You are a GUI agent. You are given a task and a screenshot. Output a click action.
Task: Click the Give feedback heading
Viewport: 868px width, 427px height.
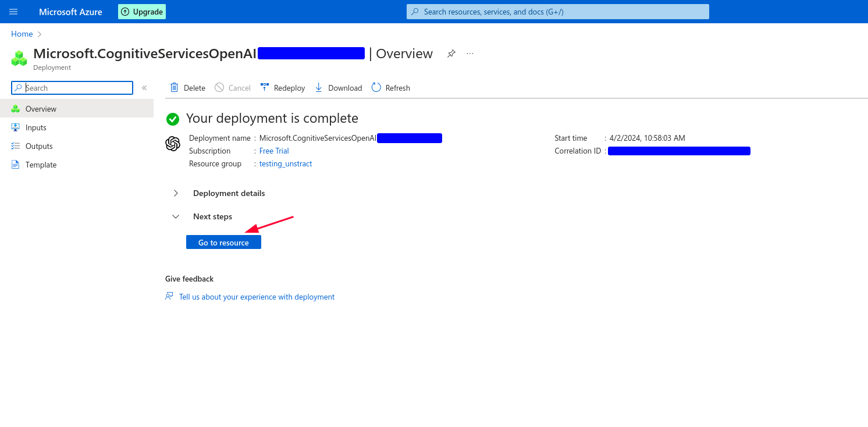[189, 279]
